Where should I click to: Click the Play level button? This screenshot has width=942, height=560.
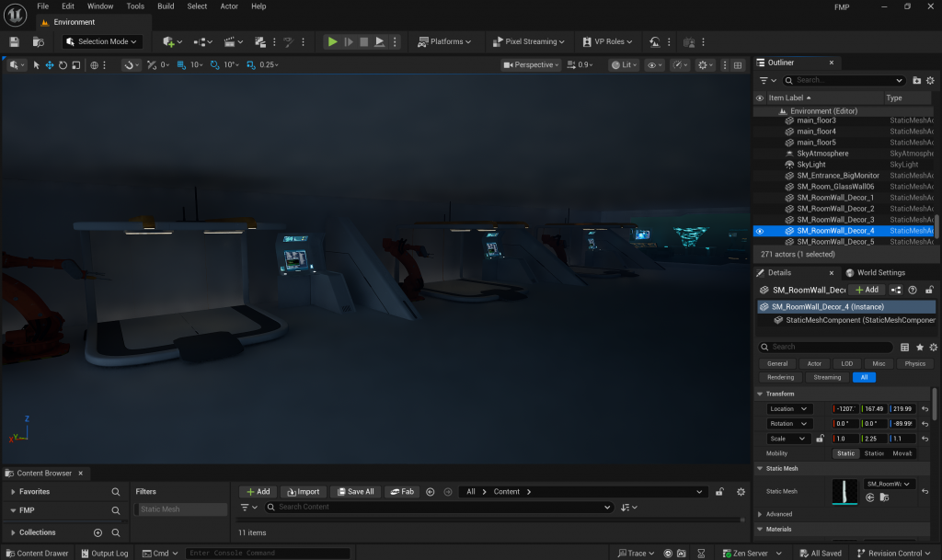[332, 41]
